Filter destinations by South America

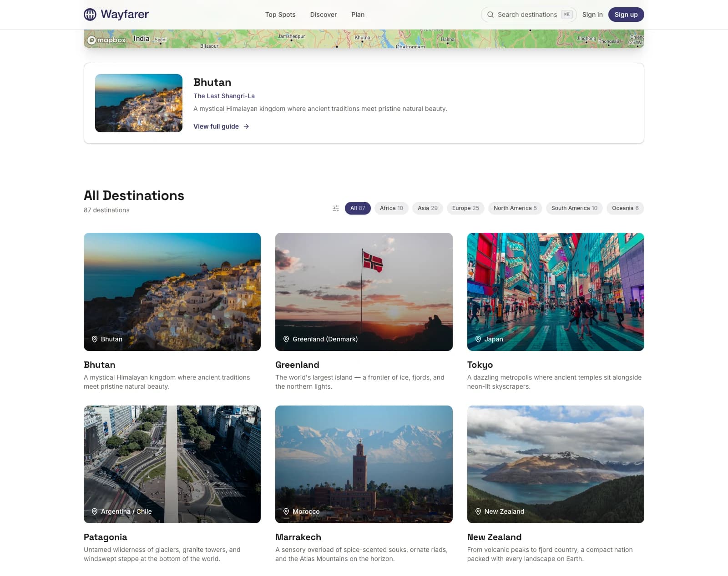pos(574,208)
